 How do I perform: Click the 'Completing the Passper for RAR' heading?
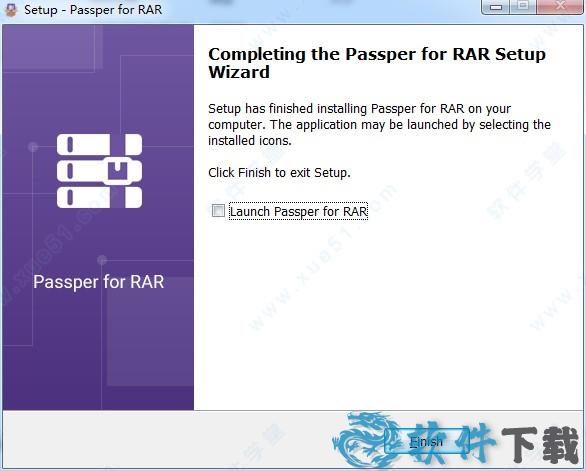pos(377,63)
